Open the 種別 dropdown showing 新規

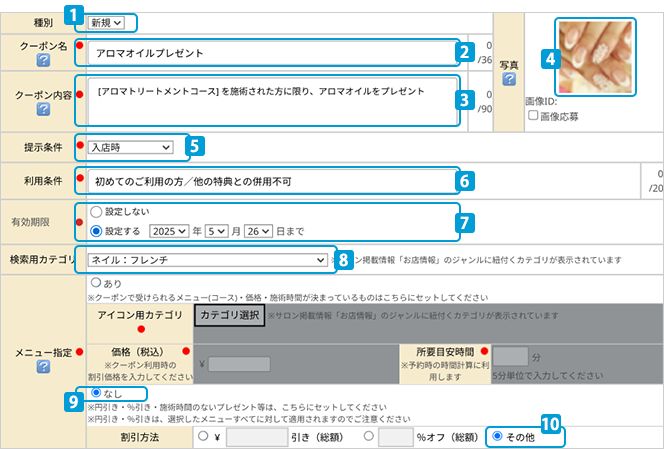pos(107,21)
